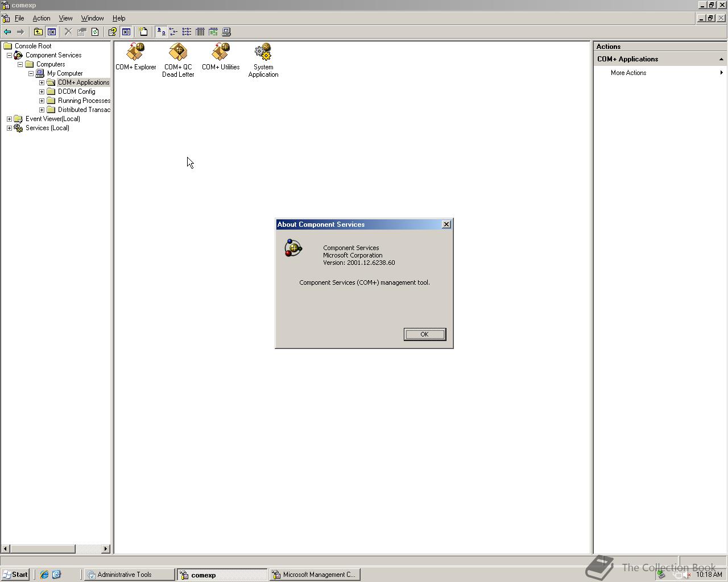Click tree pane horizontal scrollbar left arrow
Image resolution: width=728 pixels, height=582 pixels.
6,548
